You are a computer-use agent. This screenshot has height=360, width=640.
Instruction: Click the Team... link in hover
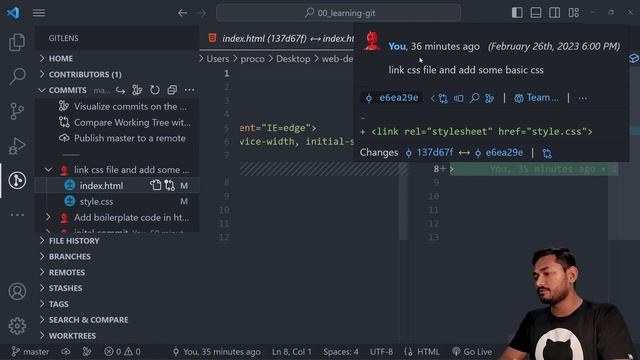pyautogui.click(x=537, y=98)
